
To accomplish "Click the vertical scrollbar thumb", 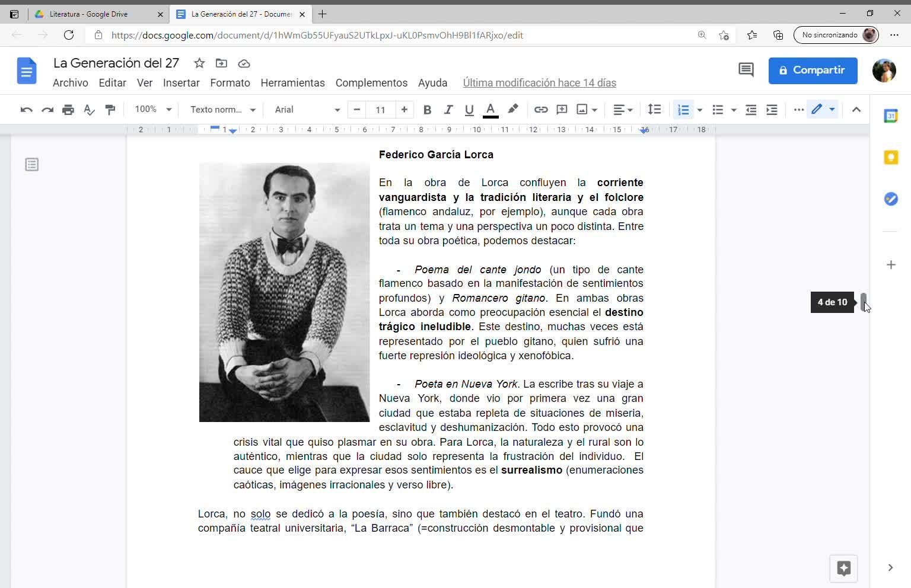I will (864, 302).
